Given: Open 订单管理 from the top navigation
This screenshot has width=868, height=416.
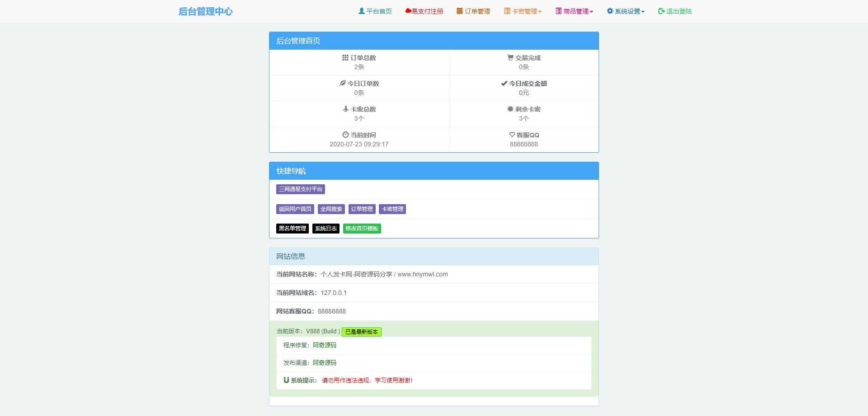Looking at the screenshot, I should click(477, 11).
